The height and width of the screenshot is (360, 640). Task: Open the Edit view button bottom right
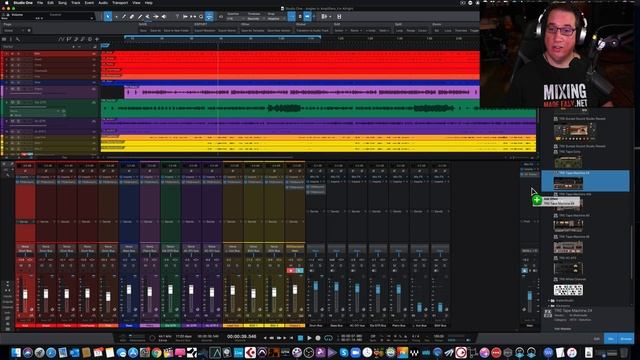tap(597, 338)
